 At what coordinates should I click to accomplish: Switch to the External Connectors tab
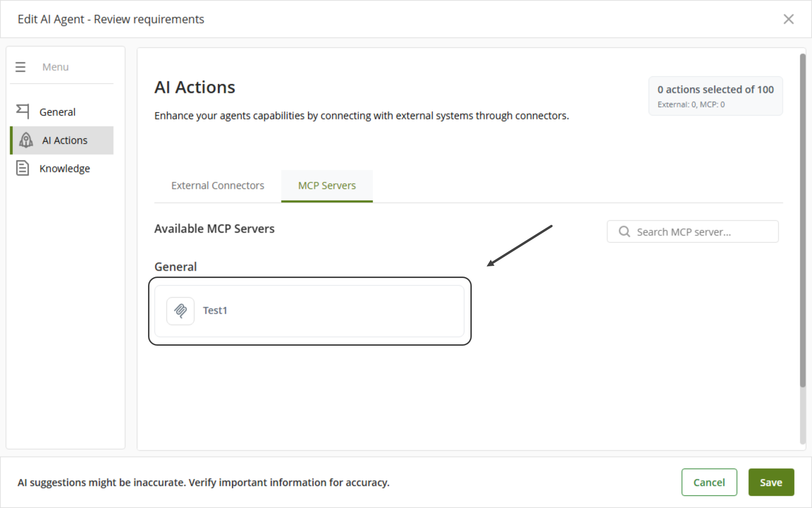218,186
